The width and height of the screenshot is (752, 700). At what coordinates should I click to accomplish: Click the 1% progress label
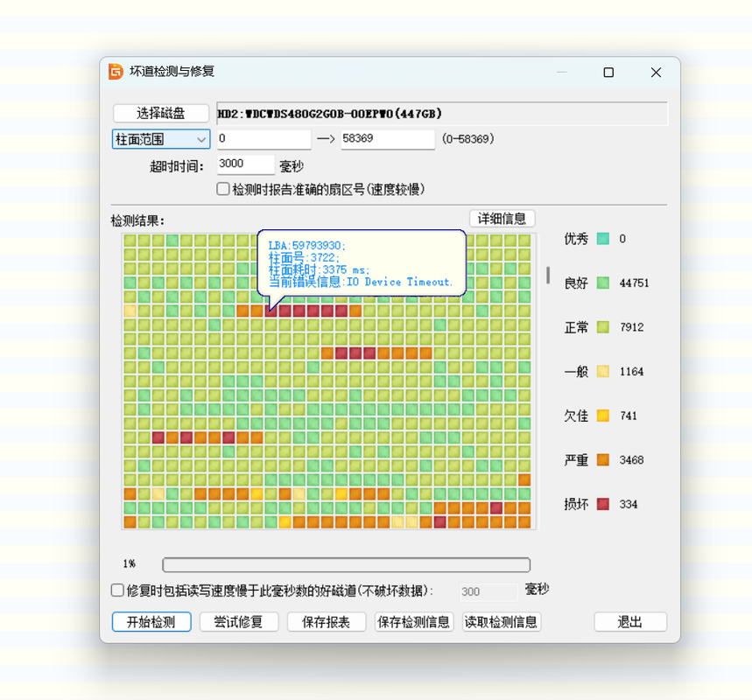129,563
